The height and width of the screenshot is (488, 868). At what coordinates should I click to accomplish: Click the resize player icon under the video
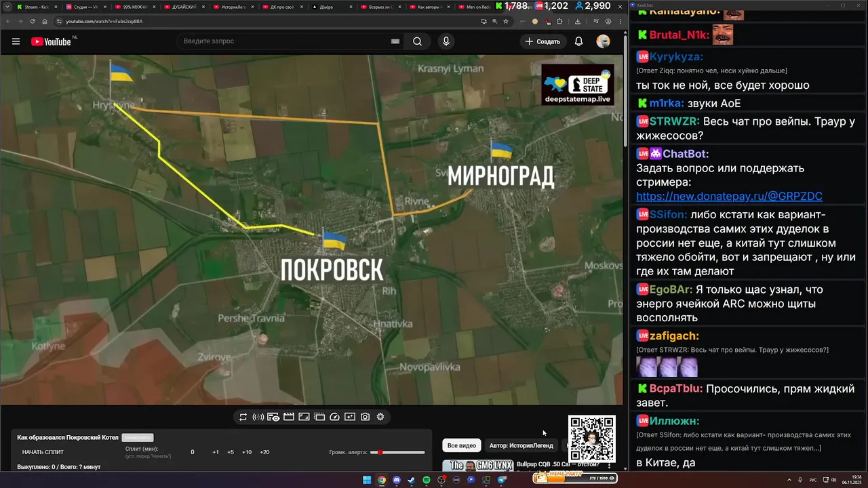304,417
